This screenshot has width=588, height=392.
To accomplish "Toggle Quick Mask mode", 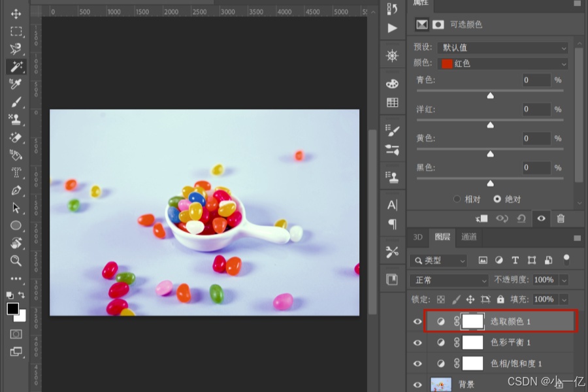I will [16, 334].
